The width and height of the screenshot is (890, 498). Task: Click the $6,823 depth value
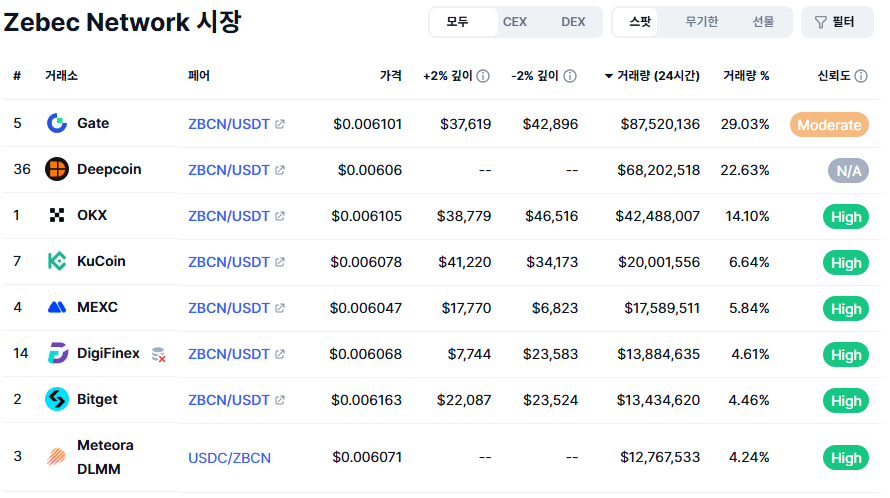(555, 308)
